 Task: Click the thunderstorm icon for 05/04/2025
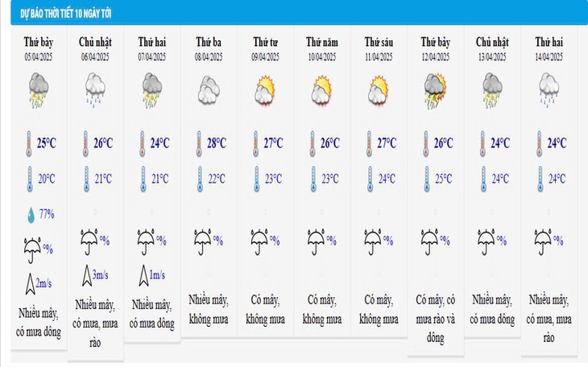[x=39, y=91]
